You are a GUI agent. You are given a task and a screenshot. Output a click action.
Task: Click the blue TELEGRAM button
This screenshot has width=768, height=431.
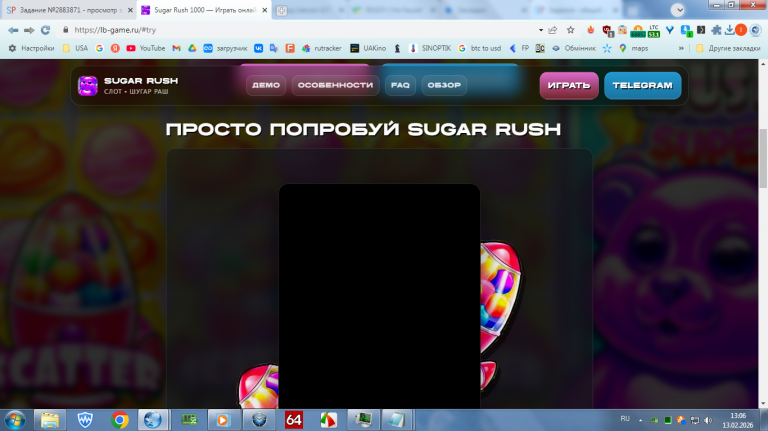[x=643, y=86]
